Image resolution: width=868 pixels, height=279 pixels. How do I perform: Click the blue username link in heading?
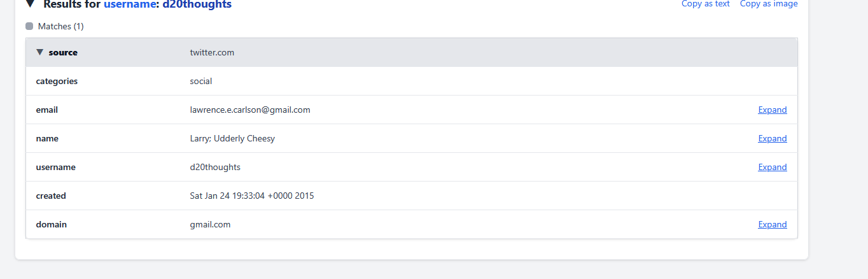point(130,4)
